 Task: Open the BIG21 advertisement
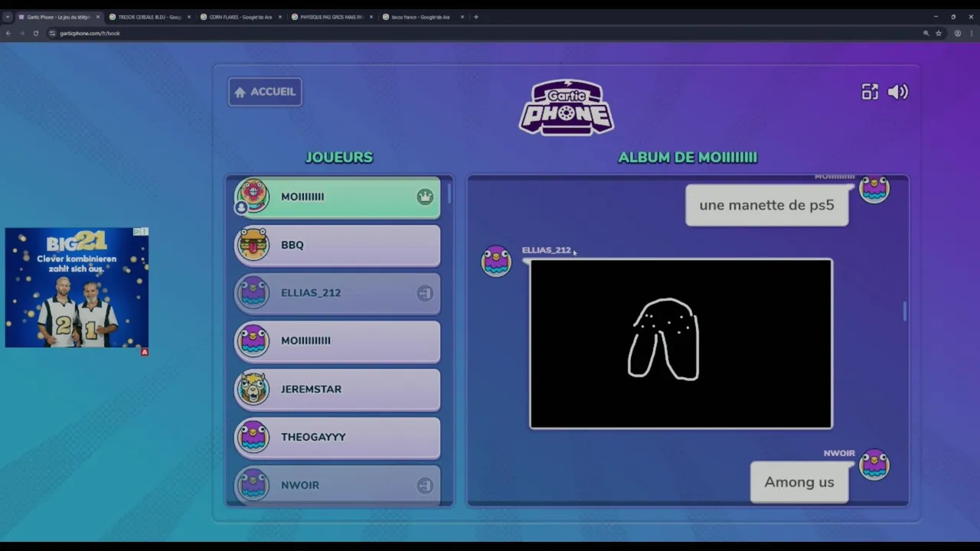click(x=77, y=288)
